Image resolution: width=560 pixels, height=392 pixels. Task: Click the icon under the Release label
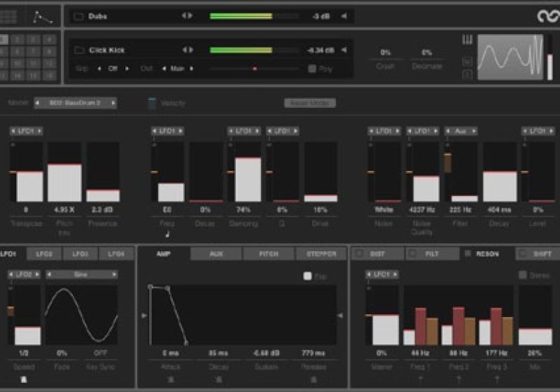[x=314, y=379]
